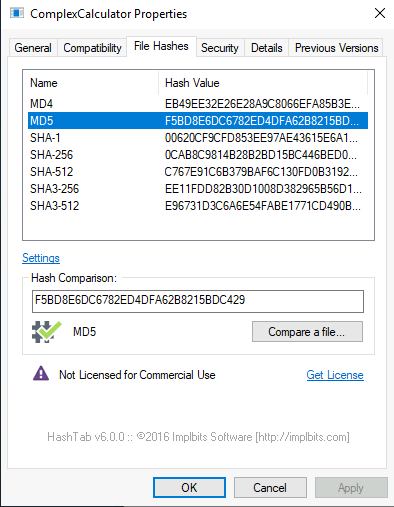The width and height of the screenshot is (394, 507).
Task: Open the Compatibility tab
Action: pyautogui.click(x=92, y=48)
